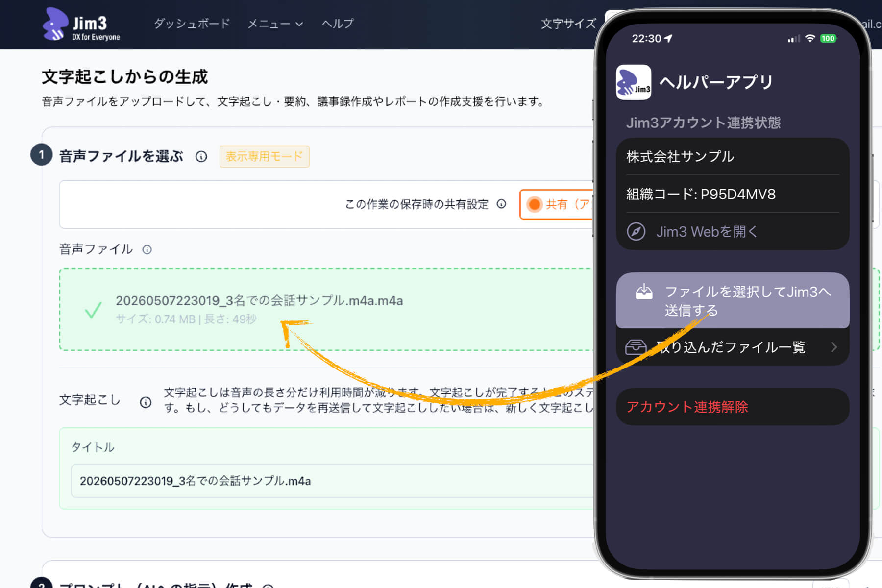The image size is (882, 588).
Task: Click info icon beside この作業の保存時の共有設定
Action: (x=501, y=204)
